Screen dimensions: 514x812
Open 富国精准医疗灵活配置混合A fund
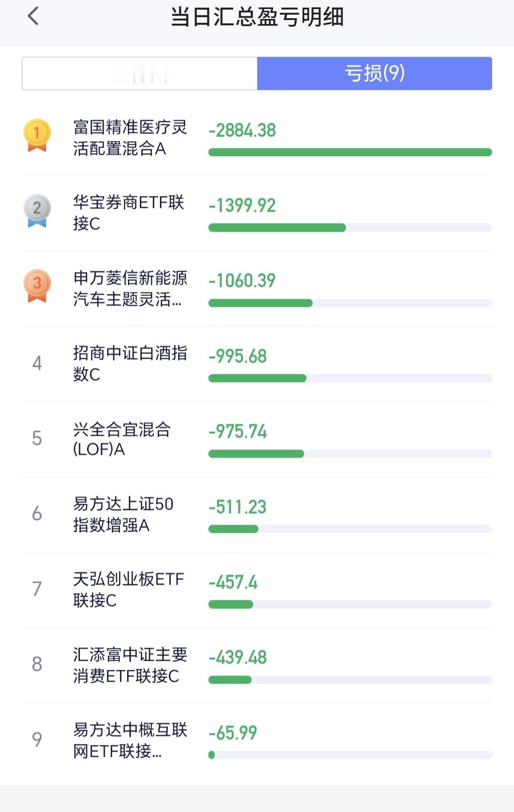[129, 138]
